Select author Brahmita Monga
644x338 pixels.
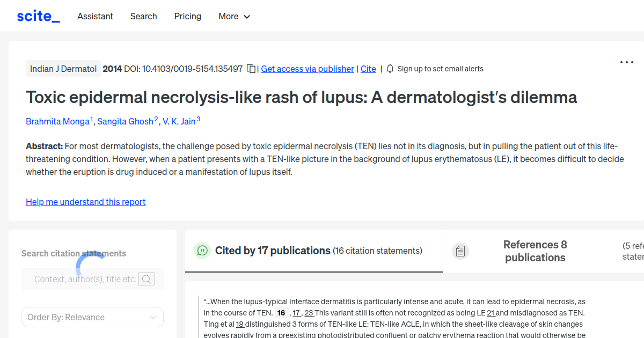tap(57, 121)
